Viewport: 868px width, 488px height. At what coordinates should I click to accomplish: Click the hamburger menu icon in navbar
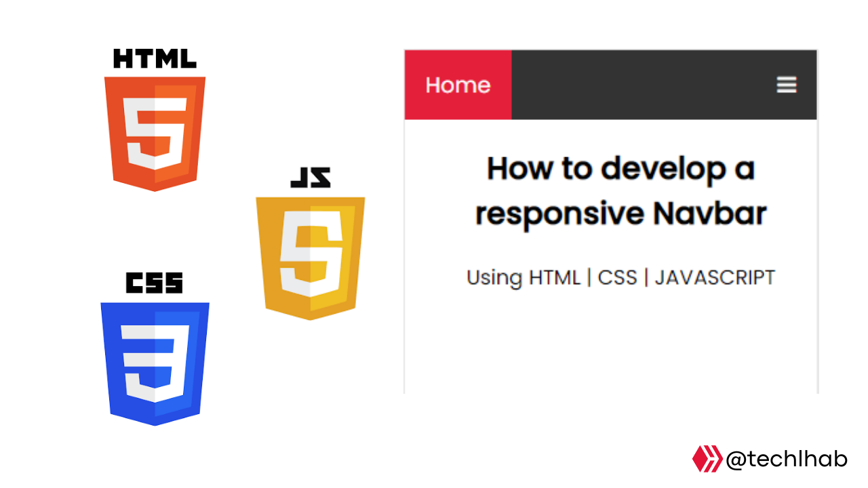click(x=786, y=85)
